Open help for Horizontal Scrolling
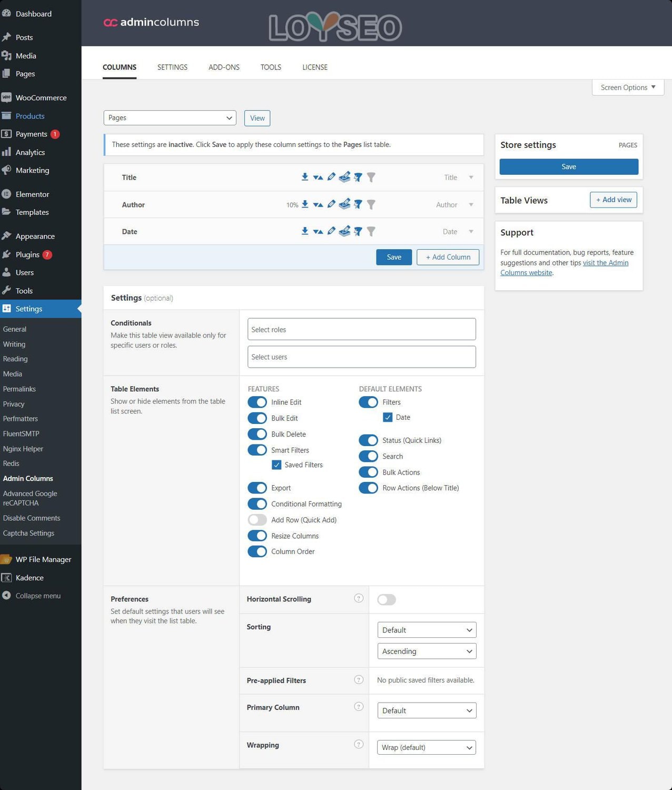The width and height of the screenshot is (672, 790). [359, 598]
